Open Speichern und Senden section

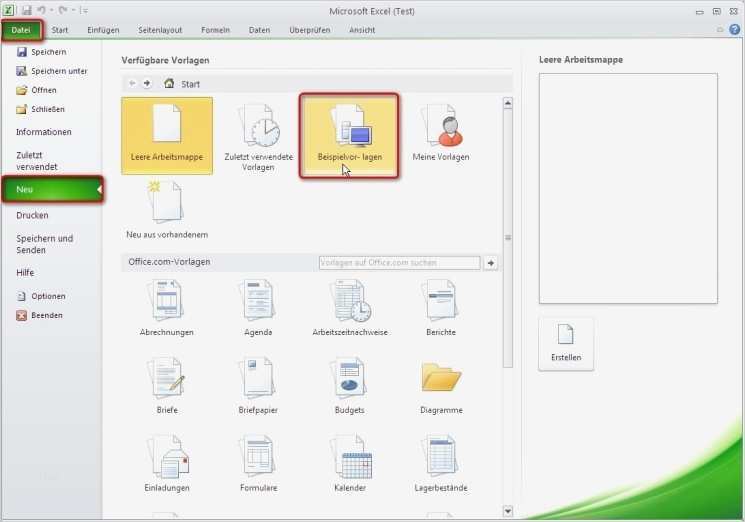[x=45, y=244]
